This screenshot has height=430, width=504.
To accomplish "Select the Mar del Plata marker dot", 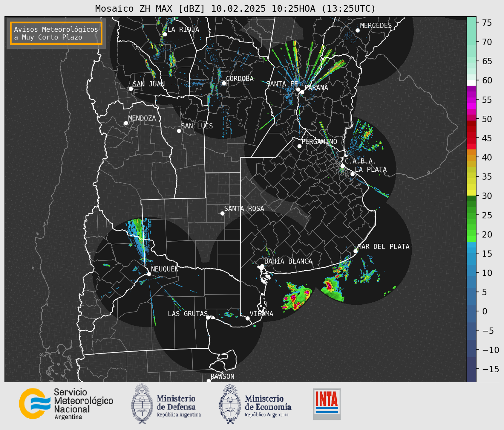I will point(356,251).
